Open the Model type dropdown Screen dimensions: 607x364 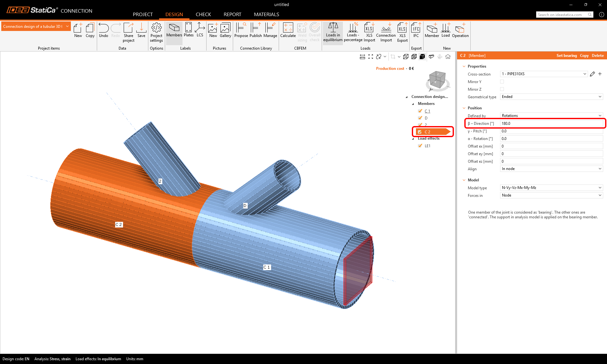(551, 188)
